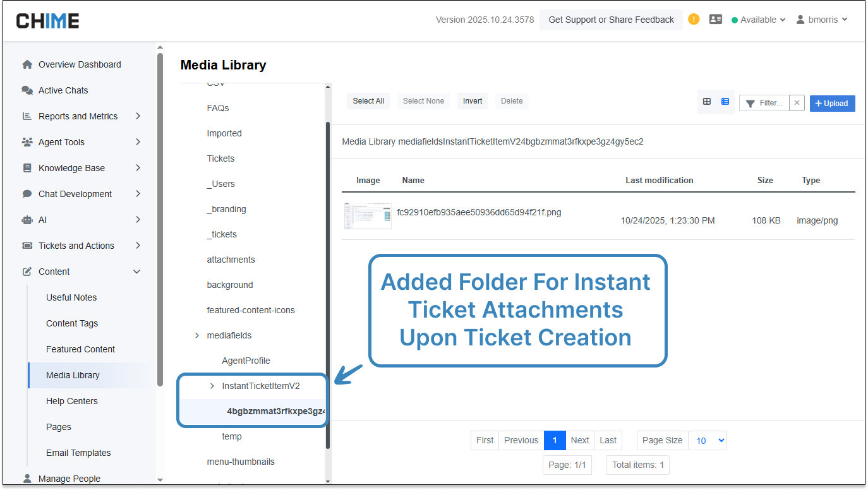Click the AI robot icon in sidebar
Viewport: 868px width, 490px height.
[x=27, y=220]
